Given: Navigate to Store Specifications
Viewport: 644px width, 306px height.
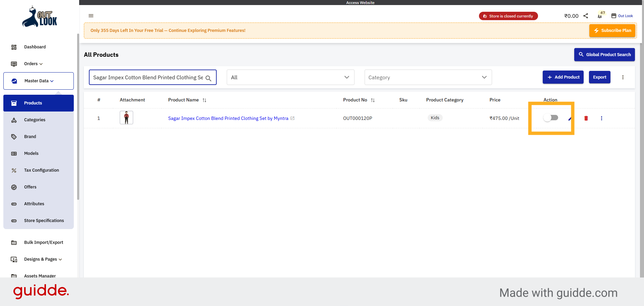Looking at the screenshot, I should 39,221.
